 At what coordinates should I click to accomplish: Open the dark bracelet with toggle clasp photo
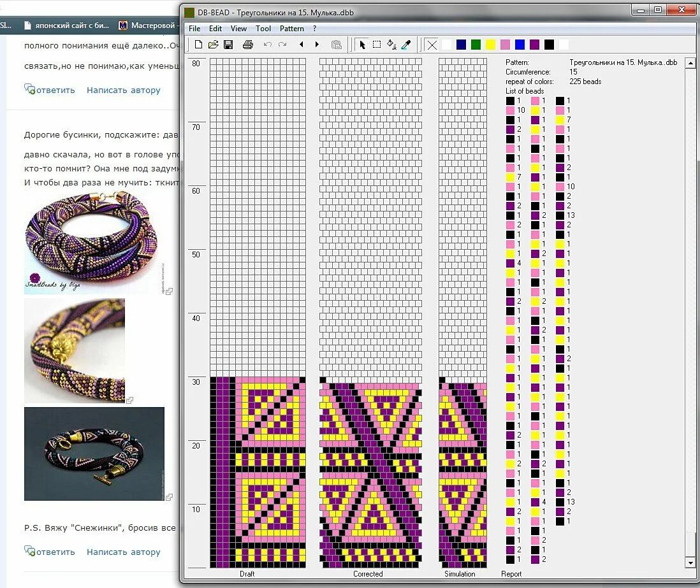(94, 454)
